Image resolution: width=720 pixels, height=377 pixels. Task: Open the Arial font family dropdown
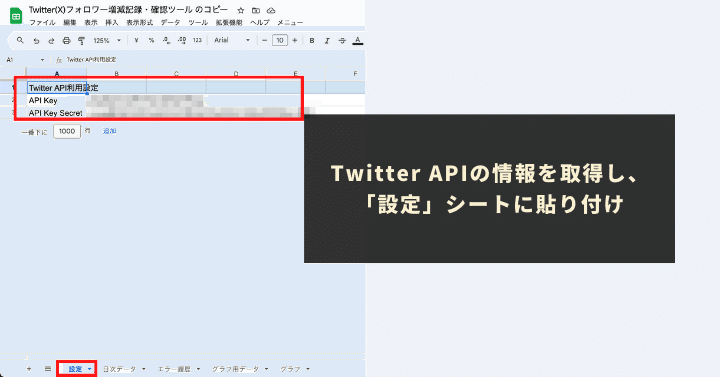point(232,40)
